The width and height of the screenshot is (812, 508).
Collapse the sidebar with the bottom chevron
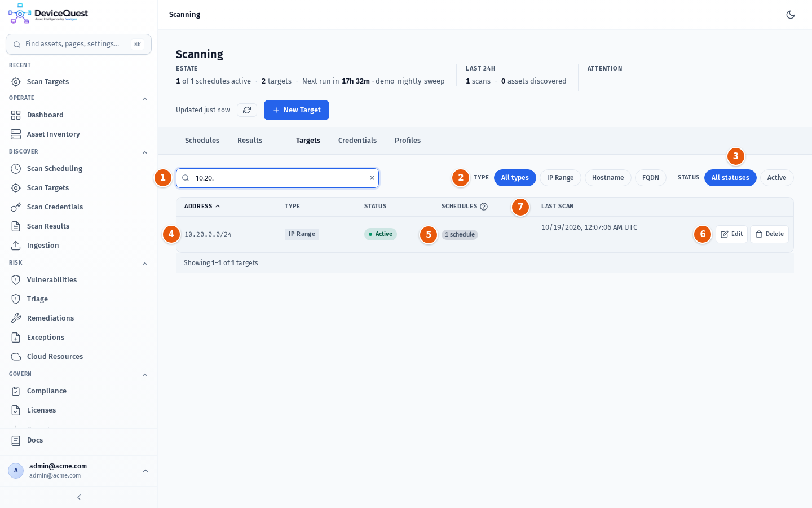click(79, 497)
